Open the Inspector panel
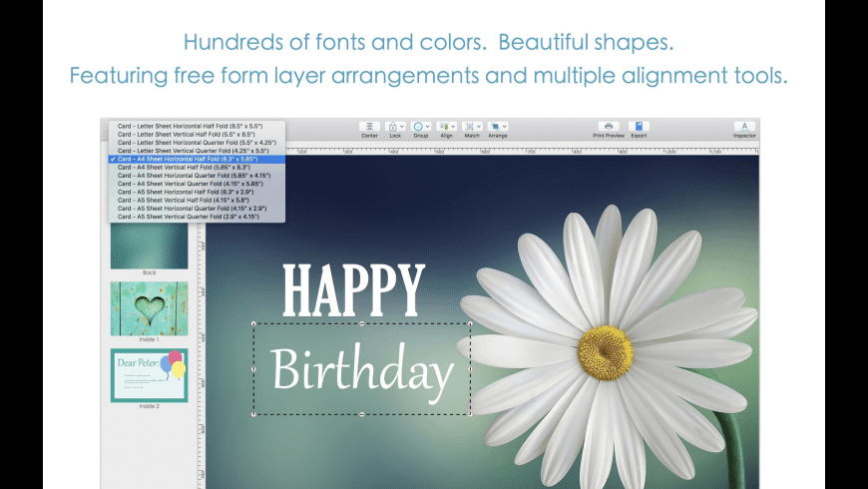Viewport: 868px width, 489px height. coord(744,127)
